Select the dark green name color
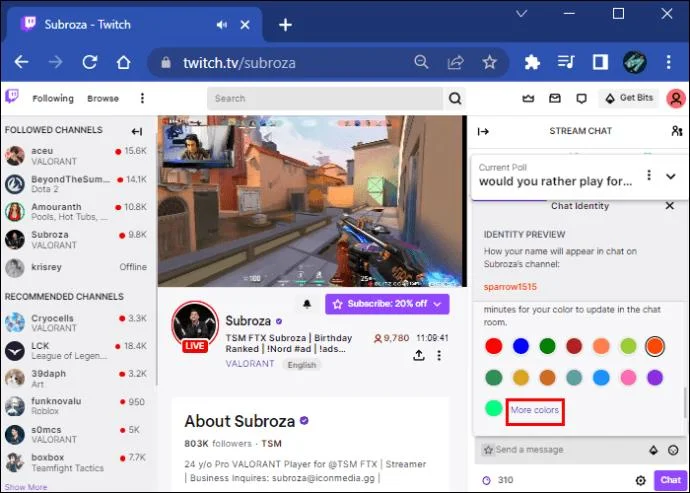Screen dimensions: 690x493 pos(547,346)
